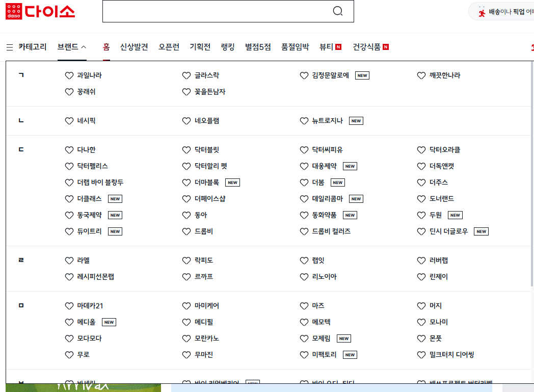Open the 리노이아 brand link
The height and width of the screenshot is (392, 534).
324,277
